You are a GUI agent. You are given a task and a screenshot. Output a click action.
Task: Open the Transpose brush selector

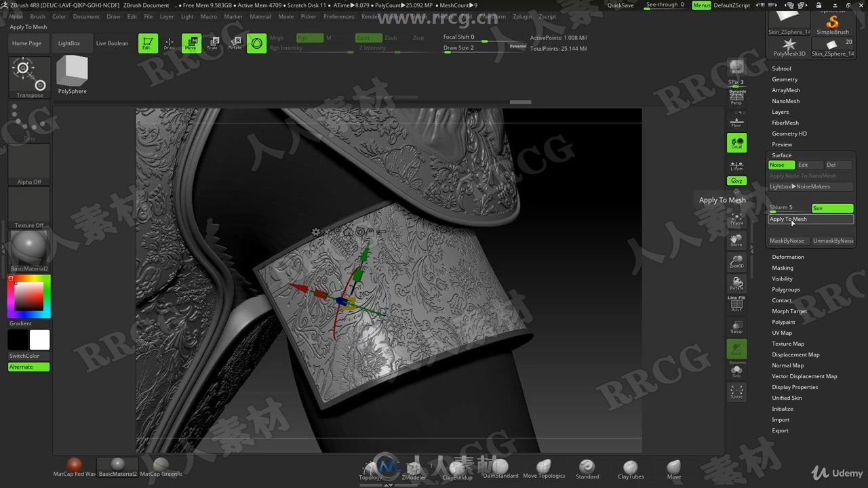(x=29, y=78)
